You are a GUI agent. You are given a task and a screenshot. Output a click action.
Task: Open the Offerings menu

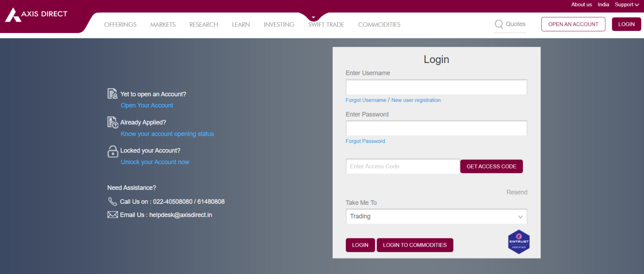tap(120, 25)
